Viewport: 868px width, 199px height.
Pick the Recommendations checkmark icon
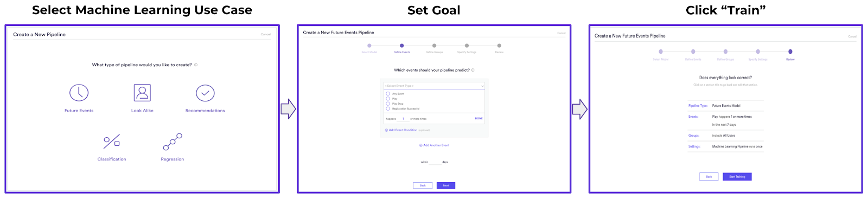(x=205, y=93)
